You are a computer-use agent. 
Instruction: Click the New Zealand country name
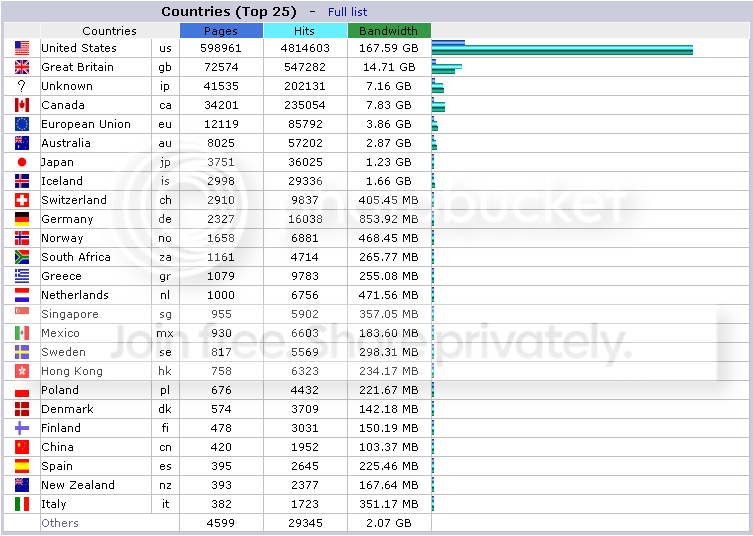tap(78, 485)
